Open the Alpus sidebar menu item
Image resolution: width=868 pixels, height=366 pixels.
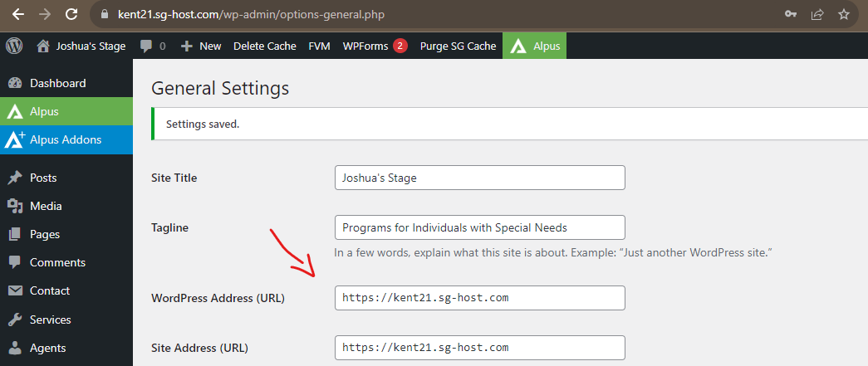(44, 112)
